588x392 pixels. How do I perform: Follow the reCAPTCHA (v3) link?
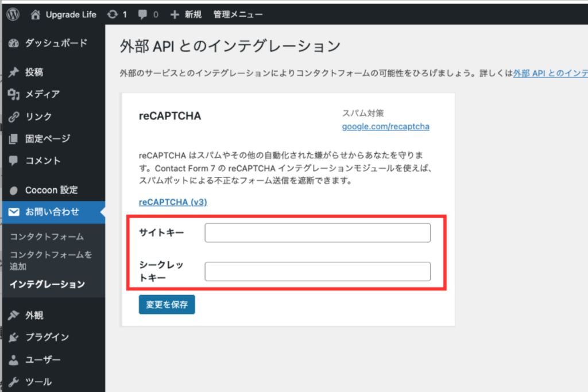pos(173,202)
